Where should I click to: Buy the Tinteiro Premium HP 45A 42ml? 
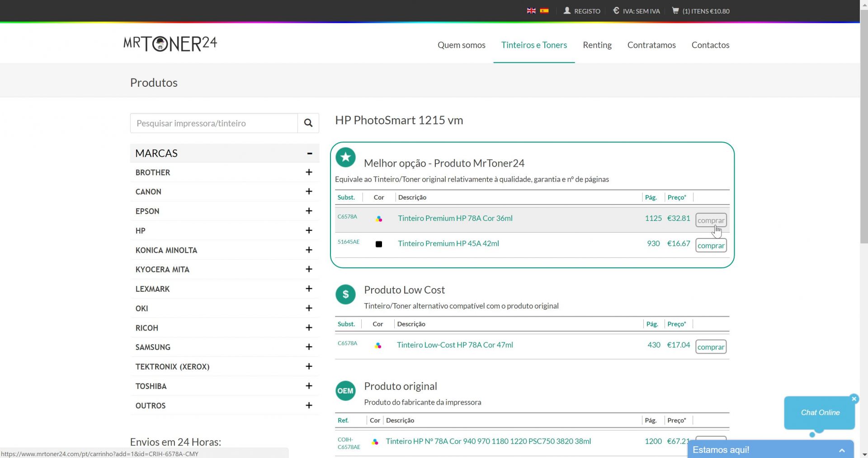click(x=711, y=246)
